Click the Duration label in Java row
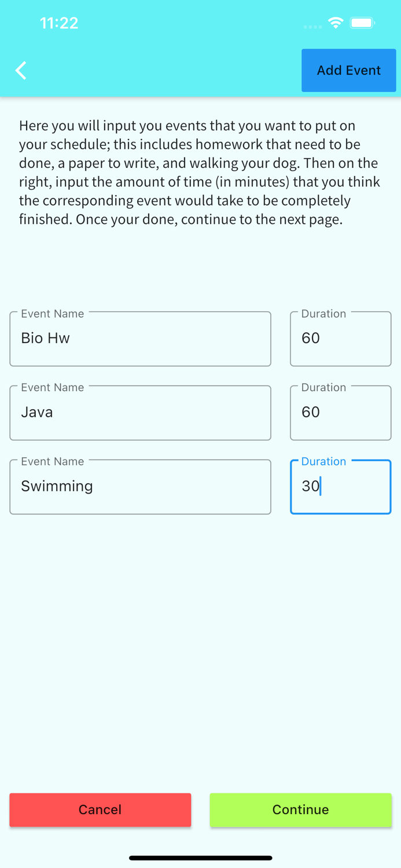Viewport: 401px width, 868px height. 323,388
